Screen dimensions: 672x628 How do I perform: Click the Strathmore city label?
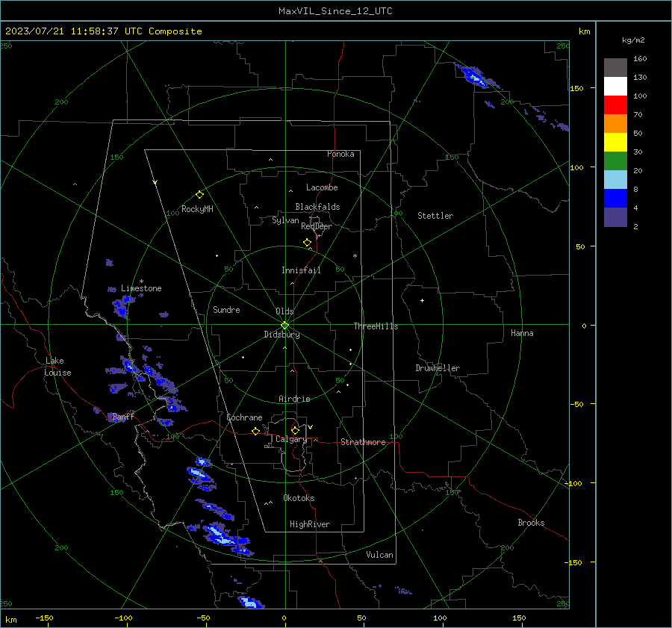coord(364,442)
